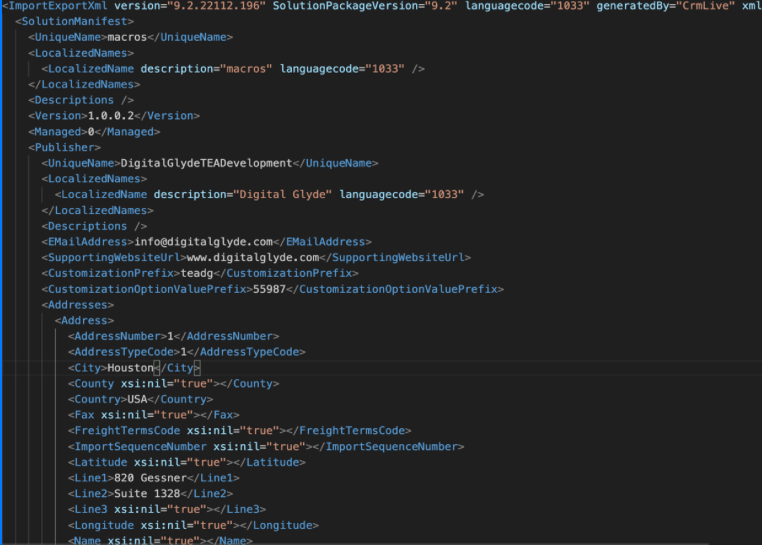Viewport: 762px width, 545px height.
Task: Click the URL "www.digitalglyde.com"
Action: (253, 257)
